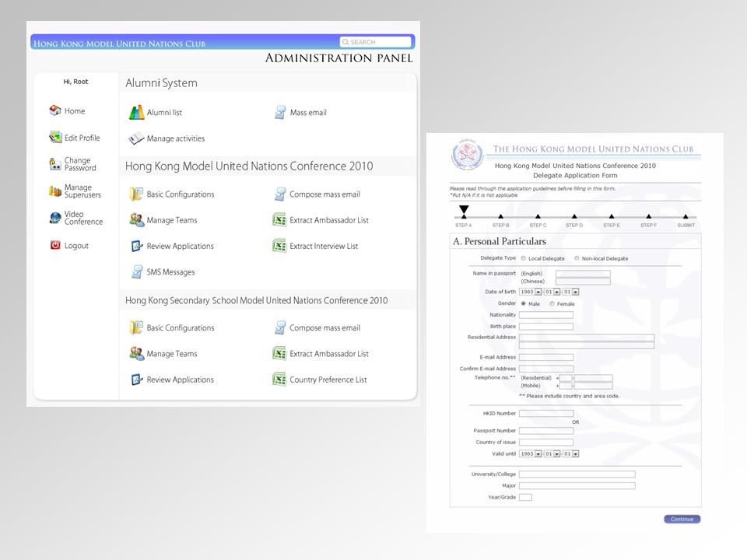Viewport: 747px width, 560px height.
Task: Click the Search field in header
Action: (x=379, y=42)
